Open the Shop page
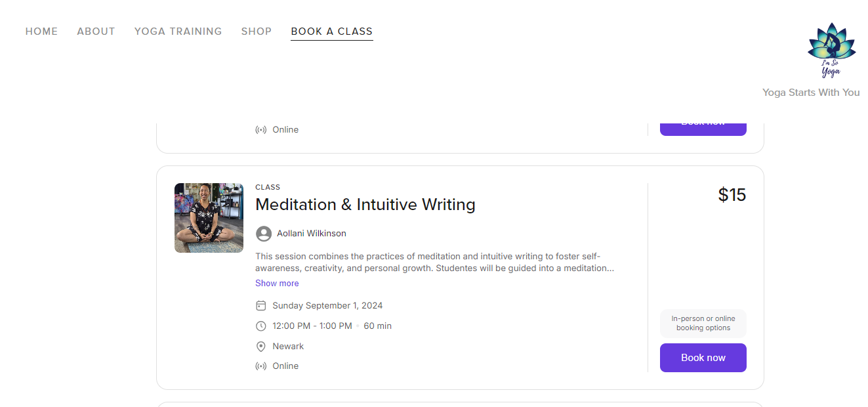 [257, 32]
